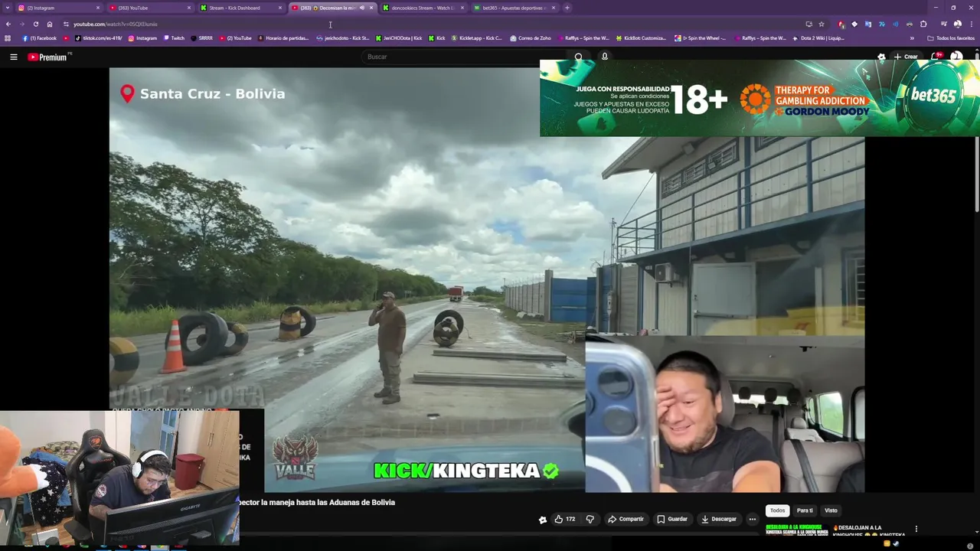Screen dimensions: 980x551
Task: Open the Twitch bookmark
Action: [174, 37]
